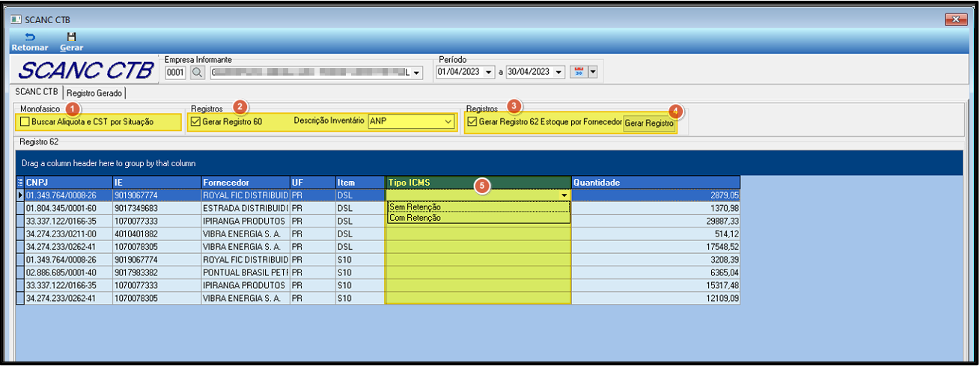Sort by the Item column header

tap(360, 183)
